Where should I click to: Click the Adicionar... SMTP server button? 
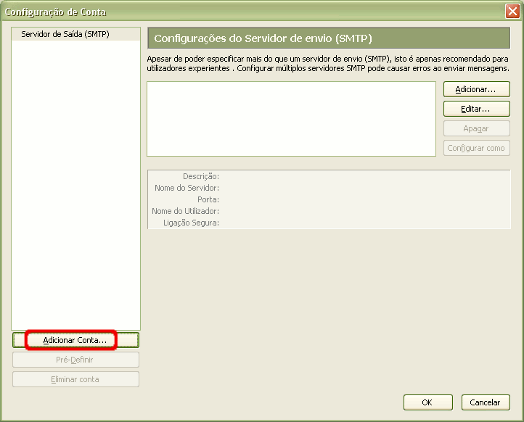(476, 89)
